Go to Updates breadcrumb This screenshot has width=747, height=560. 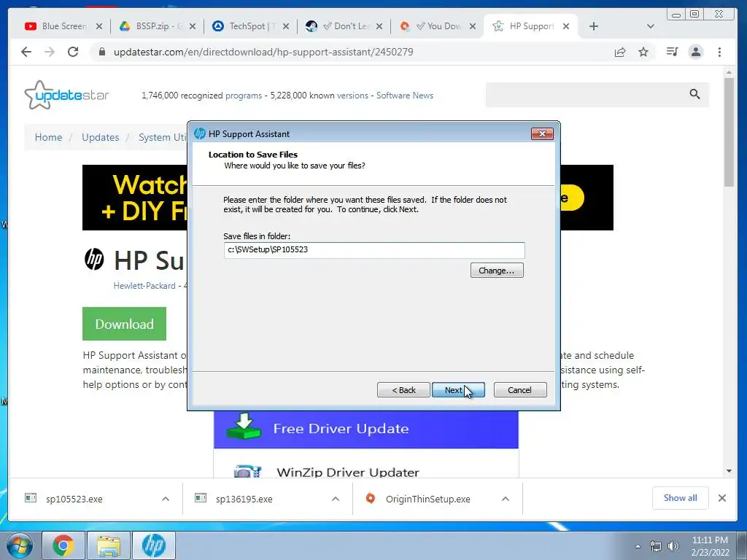click(x=101, y=137)
